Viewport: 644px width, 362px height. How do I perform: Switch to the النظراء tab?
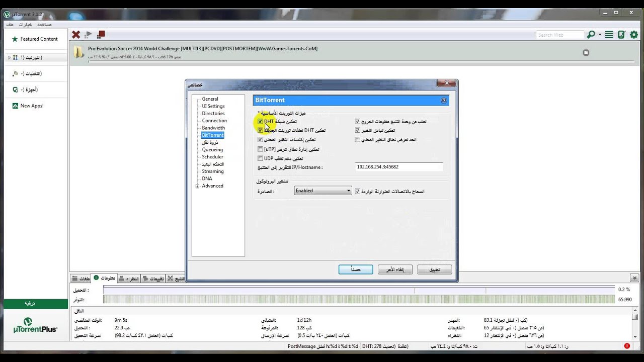point(129,279)
